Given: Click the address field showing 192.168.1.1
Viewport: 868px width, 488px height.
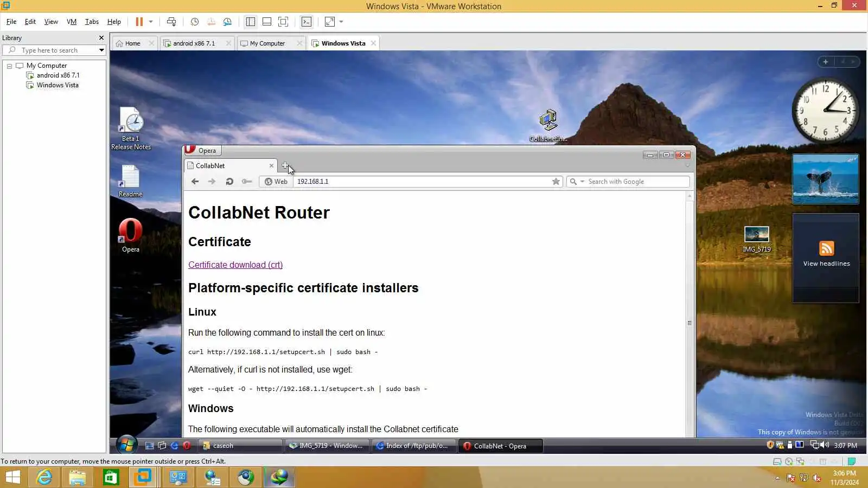Looking at the screenshot, I should 422,182.
